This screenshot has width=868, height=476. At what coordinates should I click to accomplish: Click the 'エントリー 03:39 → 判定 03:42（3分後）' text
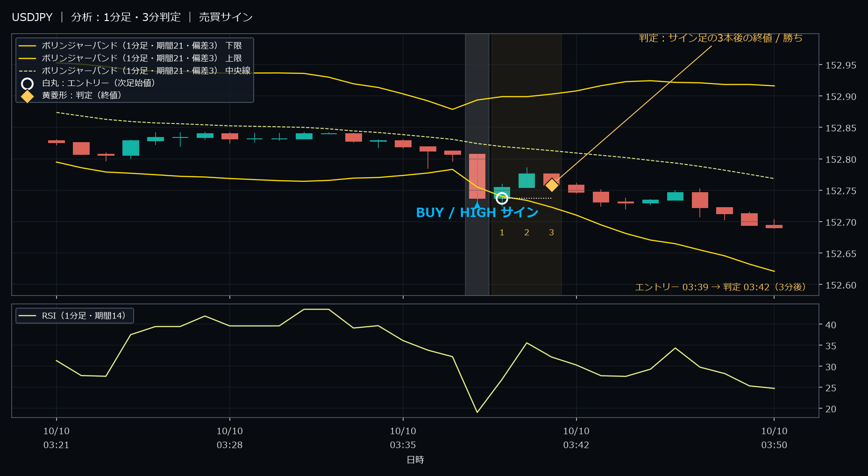720,287
